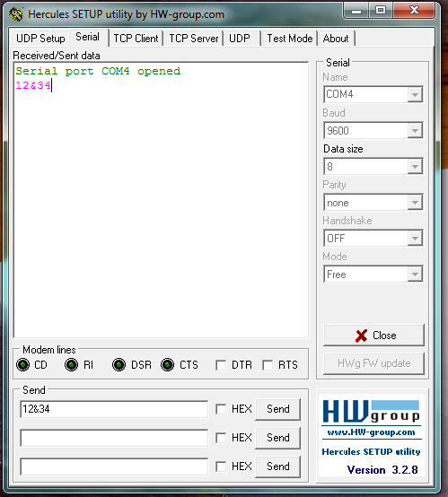
Task: Visit the www.HW-group.com link
Action: click(x=371, y=432)
